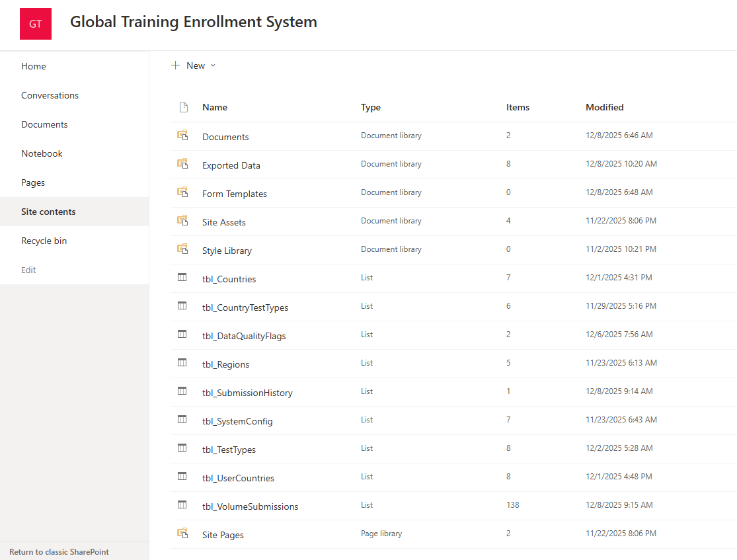Click the list icon next to tbl_Countries
The height and width of the screenshot is (560, 737).
tap(182, 278)
